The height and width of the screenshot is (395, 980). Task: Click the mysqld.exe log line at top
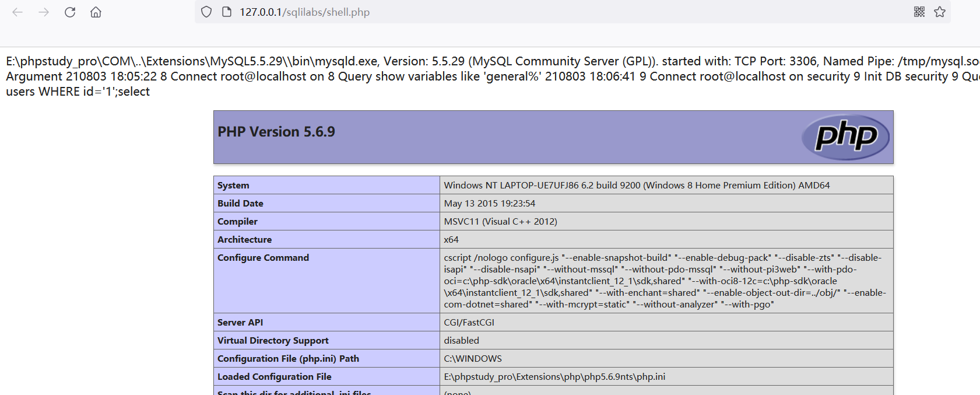pyautogui.click(x=493, y=61)
